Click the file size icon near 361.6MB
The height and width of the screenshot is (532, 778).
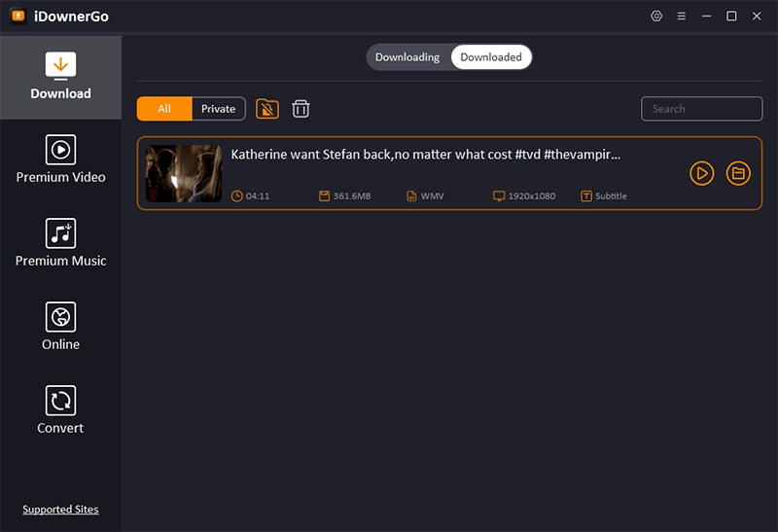(x=324, y=196)
